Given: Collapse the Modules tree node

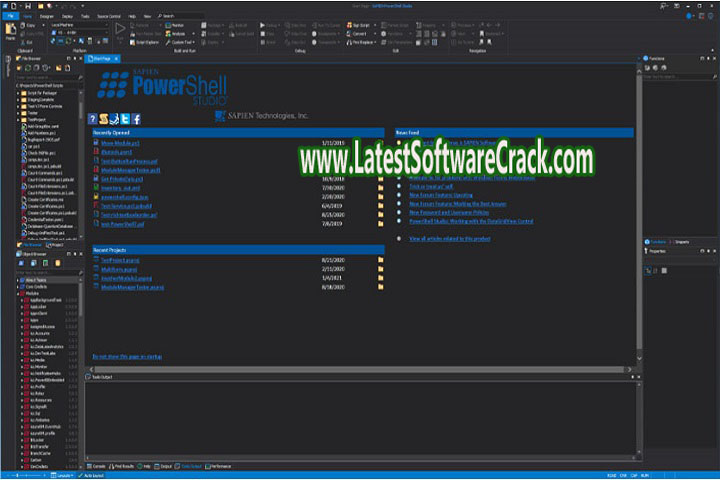Looking at the screenshot, I should pos(18,294).
